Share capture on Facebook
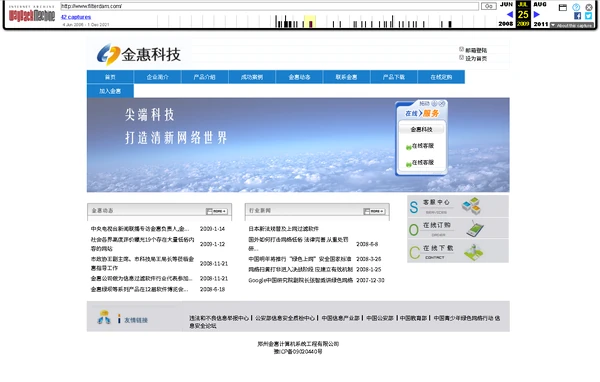 (x=577, y=16)
